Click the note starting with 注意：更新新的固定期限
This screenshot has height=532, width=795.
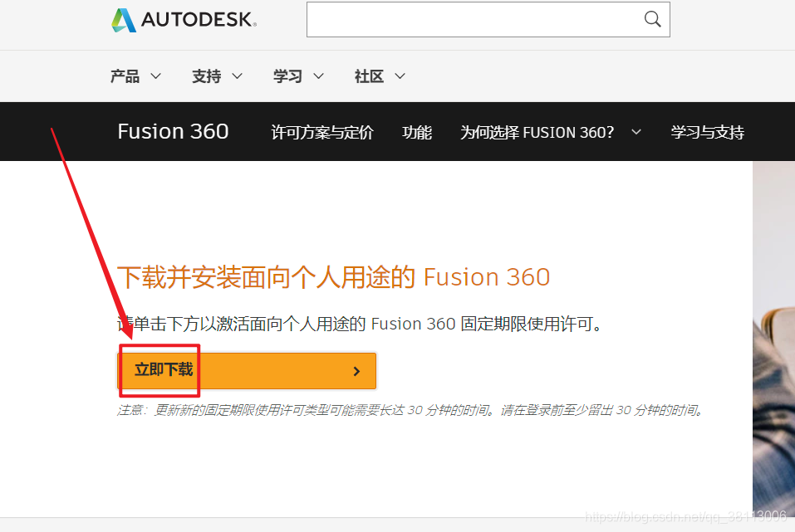pyautogui.click(x=410, y=410)
